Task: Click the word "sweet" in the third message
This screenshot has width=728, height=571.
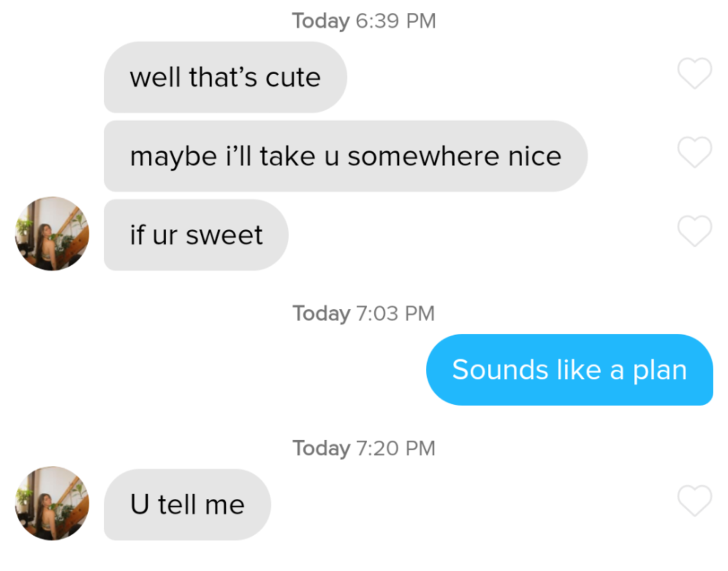Action: point(224,235)
